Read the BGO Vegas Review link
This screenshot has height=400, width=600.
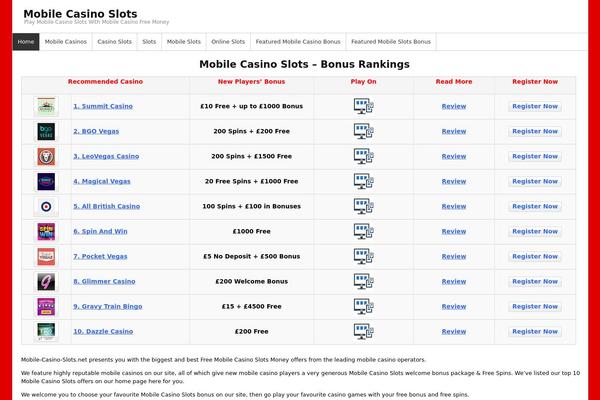[454, 131]
